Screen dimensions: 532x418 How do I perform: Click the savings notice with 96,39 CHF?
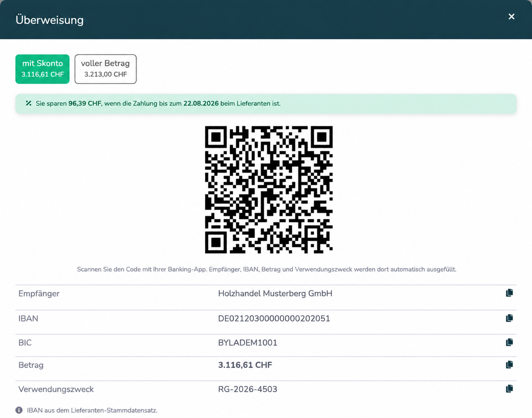coord(266,103)
